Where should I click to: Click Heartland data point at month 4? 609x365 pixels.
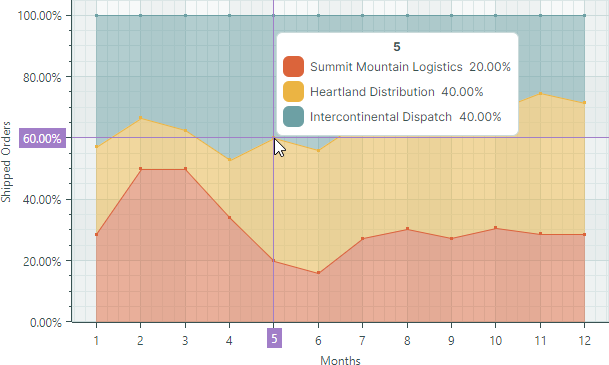tap(230, 160)
